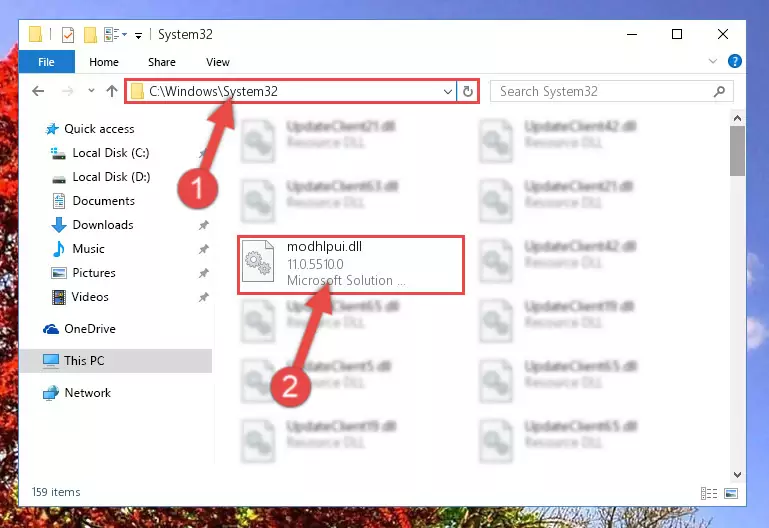Click the pin icon next to Music
This screenshot has height=528, width=769.
coord(204,249)
